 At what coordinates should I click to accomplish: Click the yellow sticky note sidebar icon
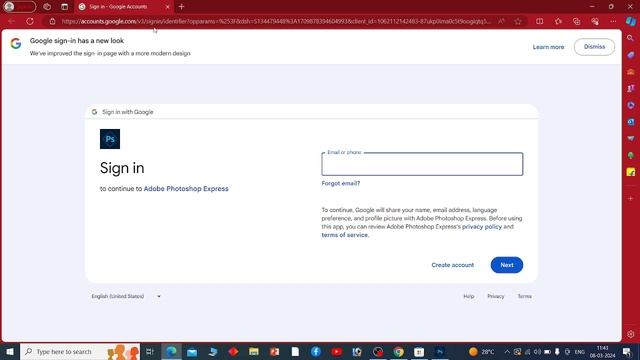[631, 172]
